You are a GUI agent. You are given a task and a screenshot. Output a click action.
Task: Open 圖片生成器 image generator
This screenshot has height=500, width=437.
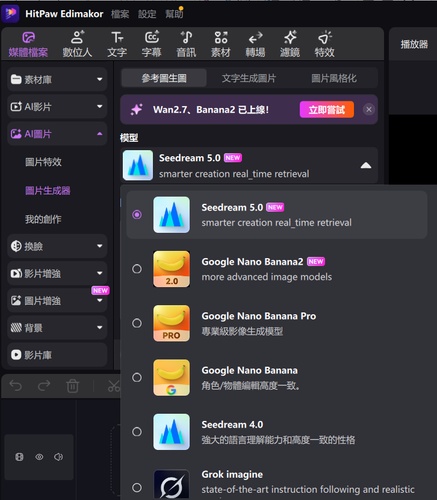[48, 191]
